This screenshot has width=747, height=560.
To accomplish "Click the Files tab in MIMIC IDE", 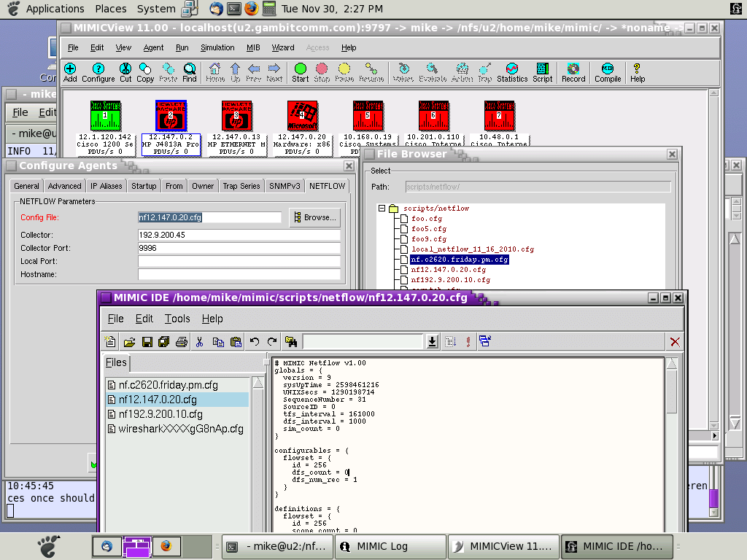I will pyautogui.click(x=116, y=363).
